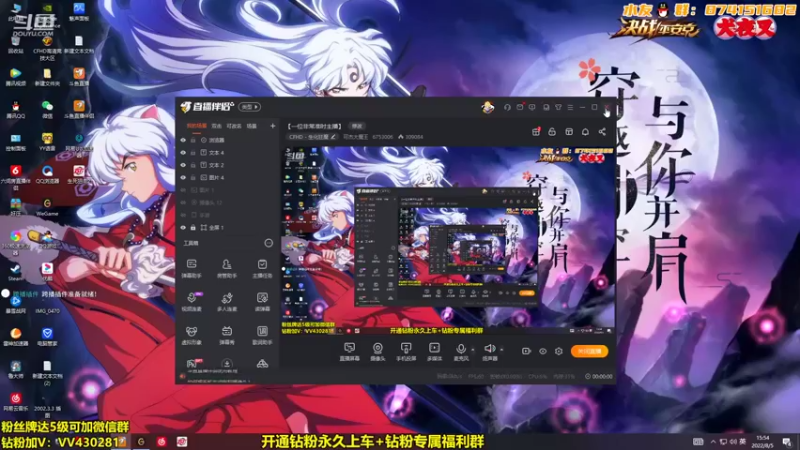
Task: Show hidden system tray icons chevron
Action: coord(713,442)
